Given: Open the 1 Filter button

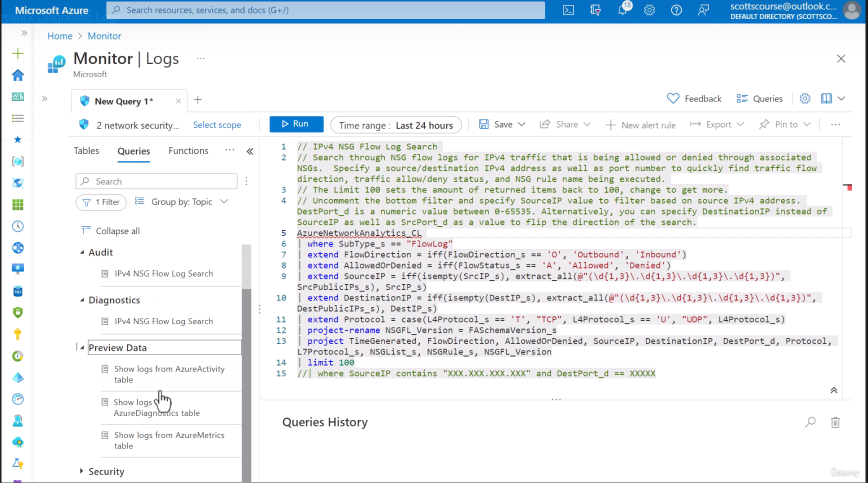Looking at the screenshot, I should point(101,202).
